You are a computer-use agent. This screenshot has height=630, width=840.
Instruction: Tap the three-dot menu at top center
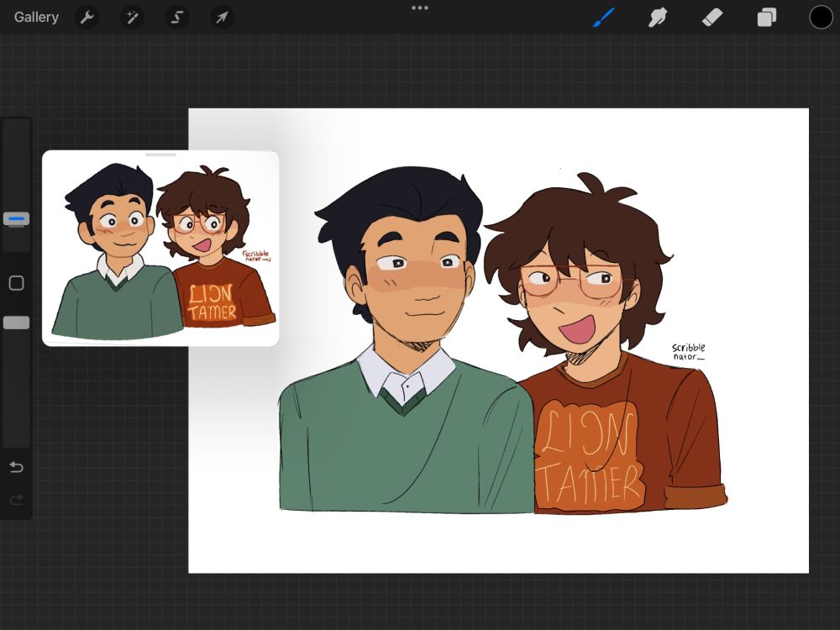420,8
